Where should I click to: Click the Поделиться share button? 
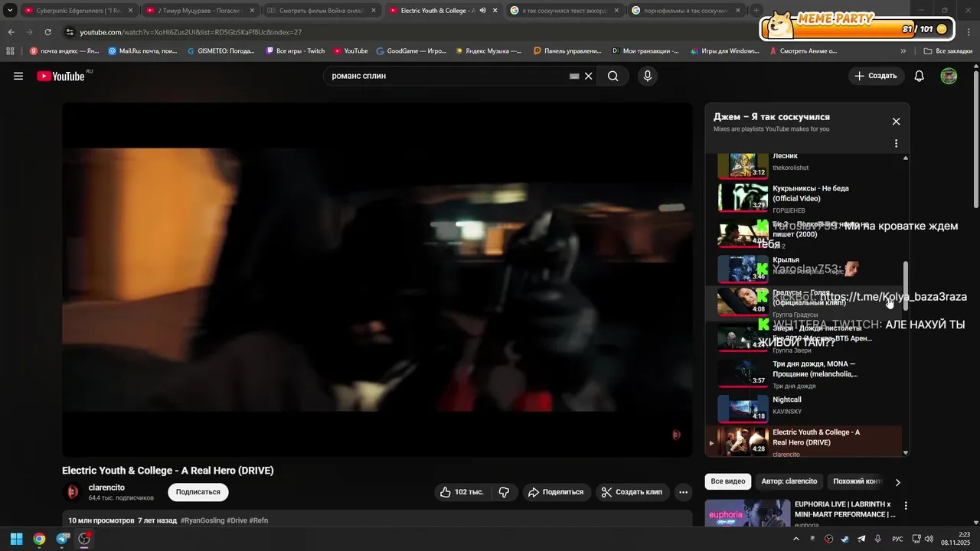(x=556, y=492)
